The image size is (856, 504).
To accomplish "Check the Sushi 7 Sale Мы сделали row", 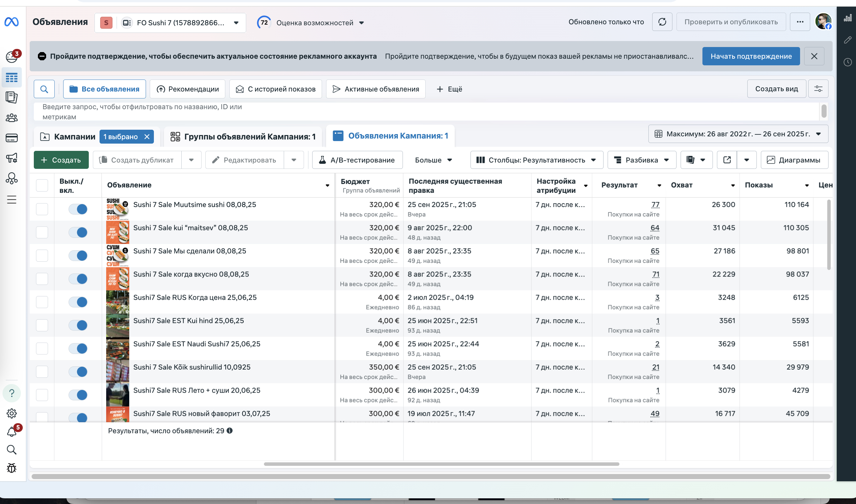I will pos(42,256).
